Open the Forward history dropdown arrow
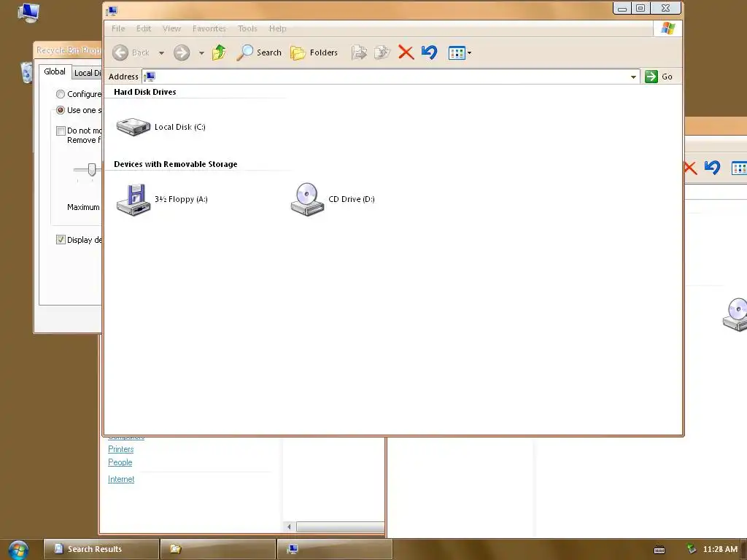Screen dimensions: 747x560 coord(201,52)
